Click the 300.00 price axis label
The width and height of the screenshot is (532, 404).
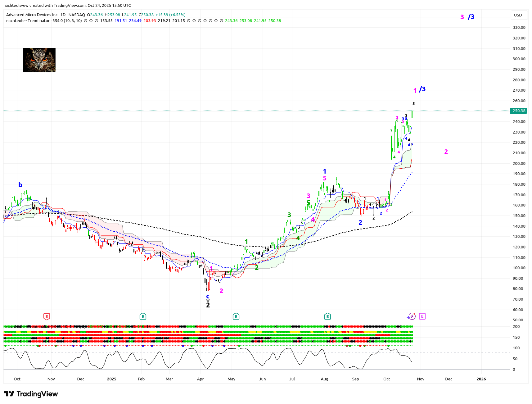[x=519, y=59]
